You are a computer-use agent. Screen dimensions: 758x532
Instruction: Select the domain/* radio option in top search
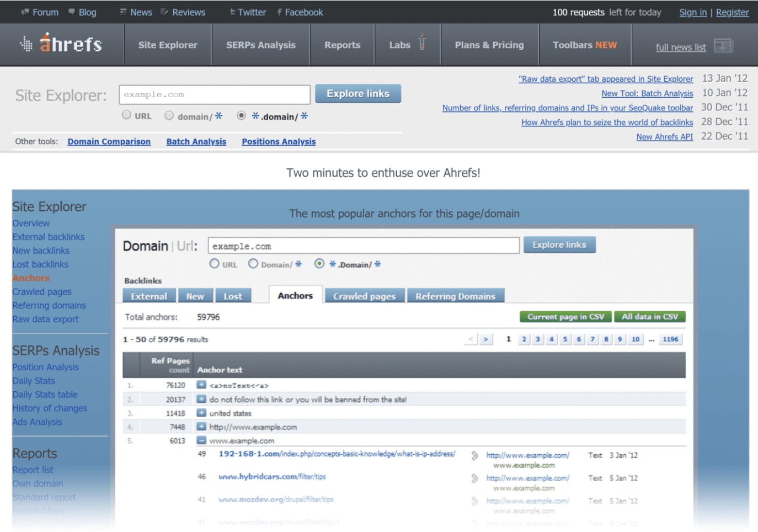click(169, 115)
